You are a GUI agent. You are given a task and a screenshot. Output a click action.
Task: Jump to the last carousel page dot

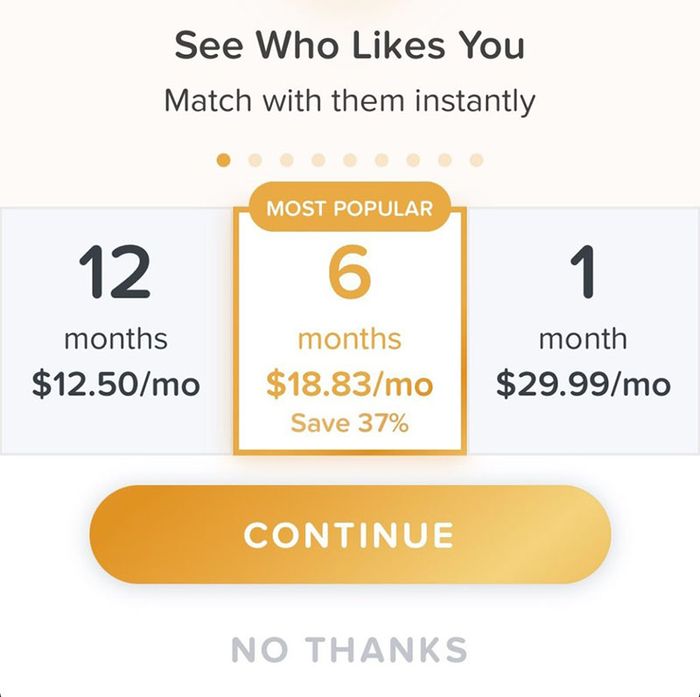[477, 160]
